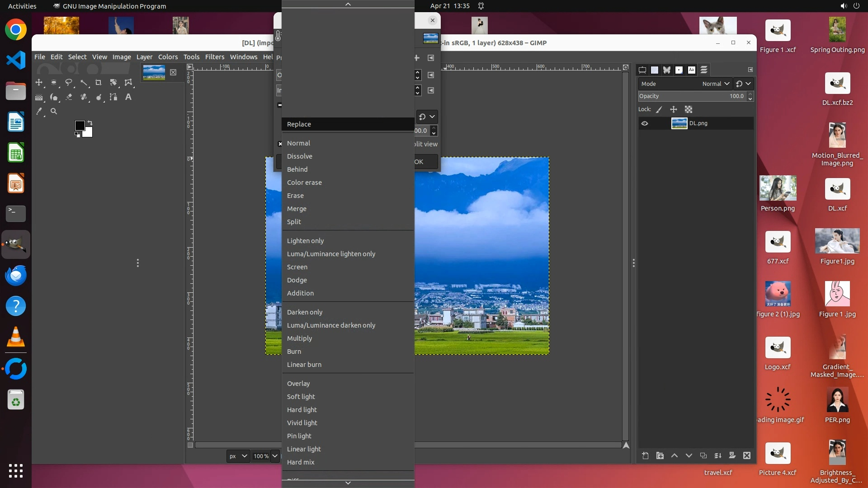Open the Fonts dockable tab

point(691,70)
